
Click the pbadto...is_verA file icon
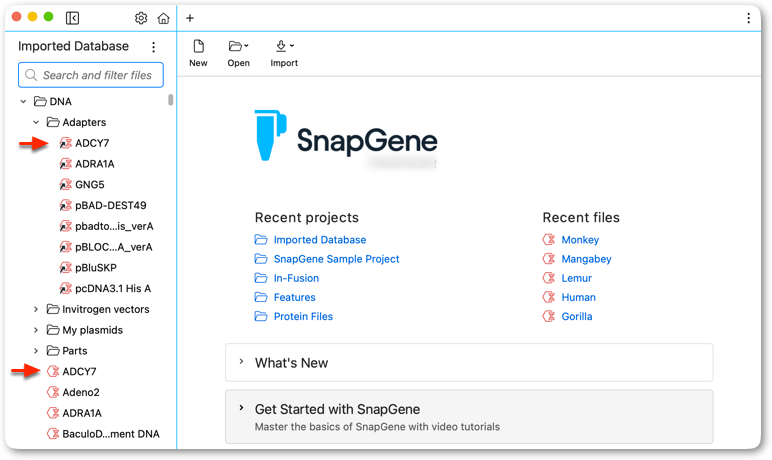click(65, 226)
